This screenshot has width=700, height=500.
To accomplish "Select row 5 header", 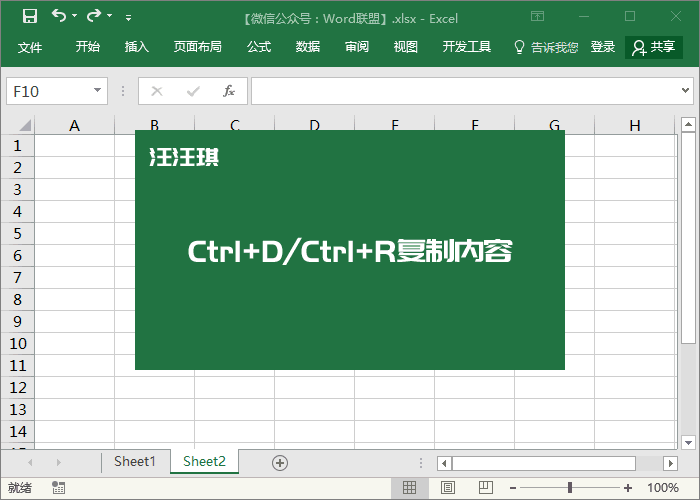I will pyautogui.click(x=17, y=233).
